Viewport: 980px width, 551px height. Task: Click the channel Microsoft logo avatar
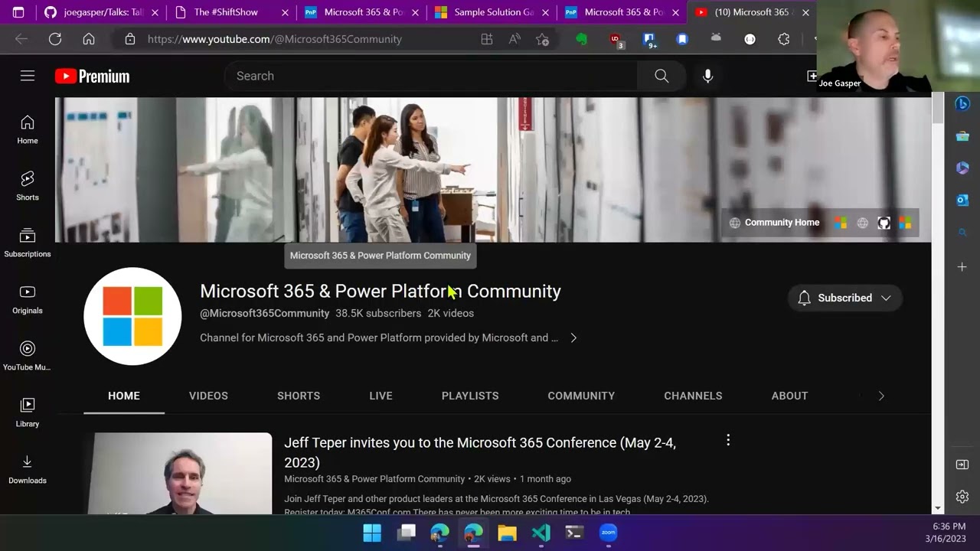pyautogui.click(x=132, y=316)
